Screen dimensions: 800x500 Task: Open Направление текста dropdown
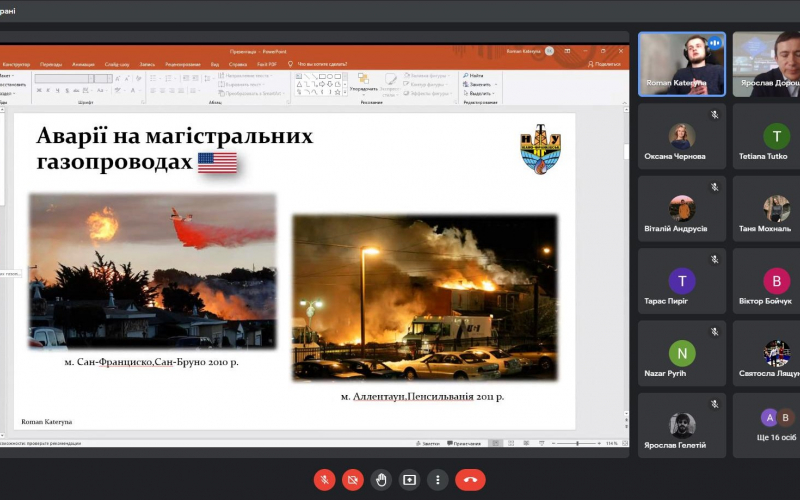(x=246, y=76)
